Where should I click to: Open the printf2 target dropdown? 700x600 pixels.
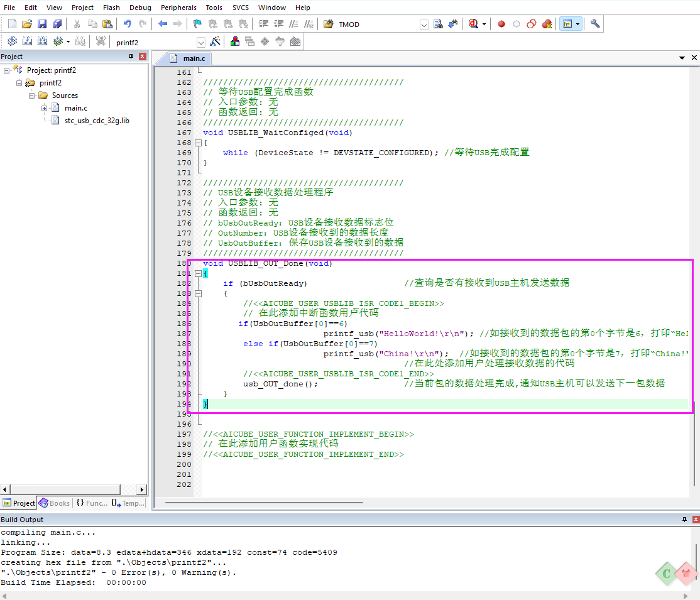click(x=201, y=42)
